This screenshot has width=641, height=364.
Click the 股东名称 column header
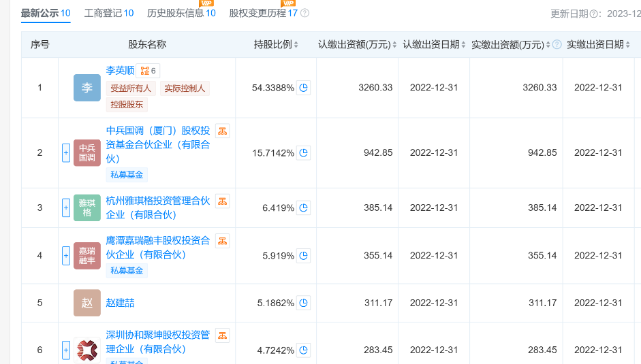(x=147, y=44)
